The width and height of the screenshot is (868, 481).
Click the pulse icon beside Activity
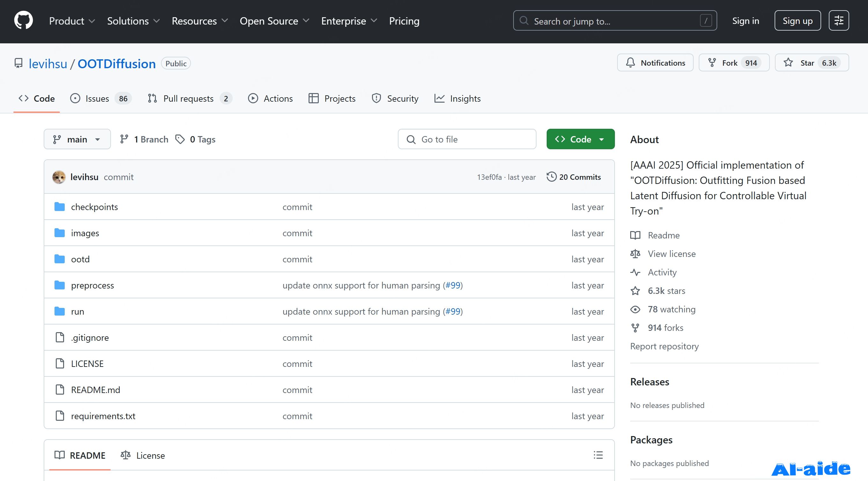pyautogui.click(x=635, y=272)
